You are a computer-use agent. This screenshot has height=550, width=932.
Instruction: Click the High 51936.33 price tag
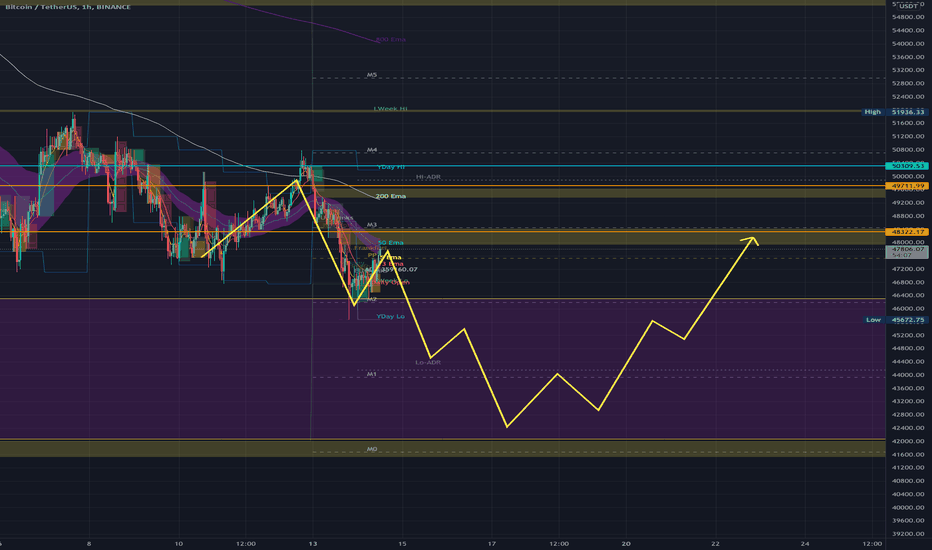[x=895, y=112]
